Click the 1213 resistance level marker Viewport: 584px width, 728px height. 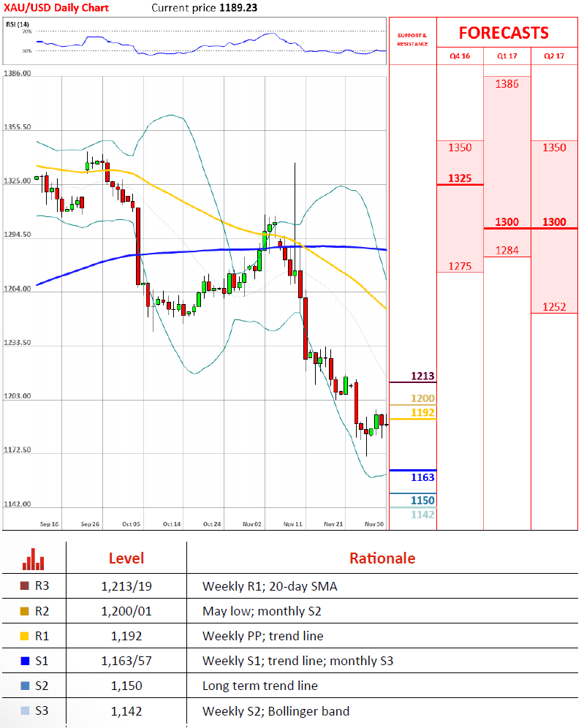click(x=422, y=376)
